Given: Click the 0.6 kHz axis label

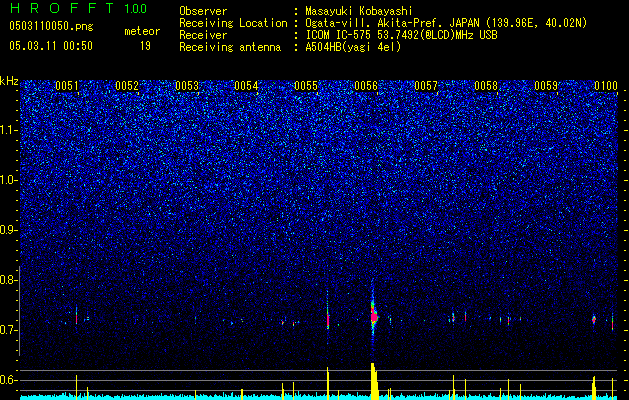Looking at the screenshot, I should [x=8, y=380].
